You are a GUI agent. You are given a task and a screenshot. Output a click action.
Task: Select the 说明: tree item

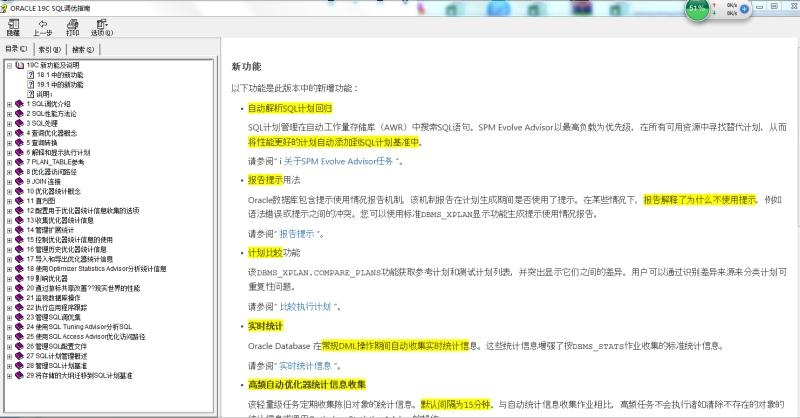44,94
